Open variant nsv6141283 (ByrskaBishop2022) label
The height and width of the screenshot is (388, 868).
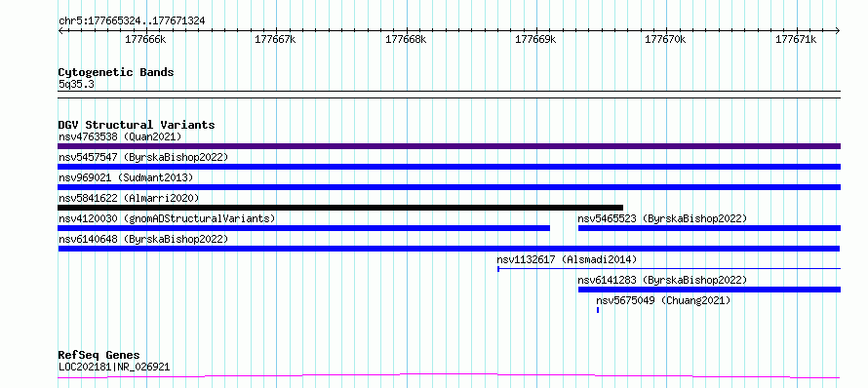662,280
